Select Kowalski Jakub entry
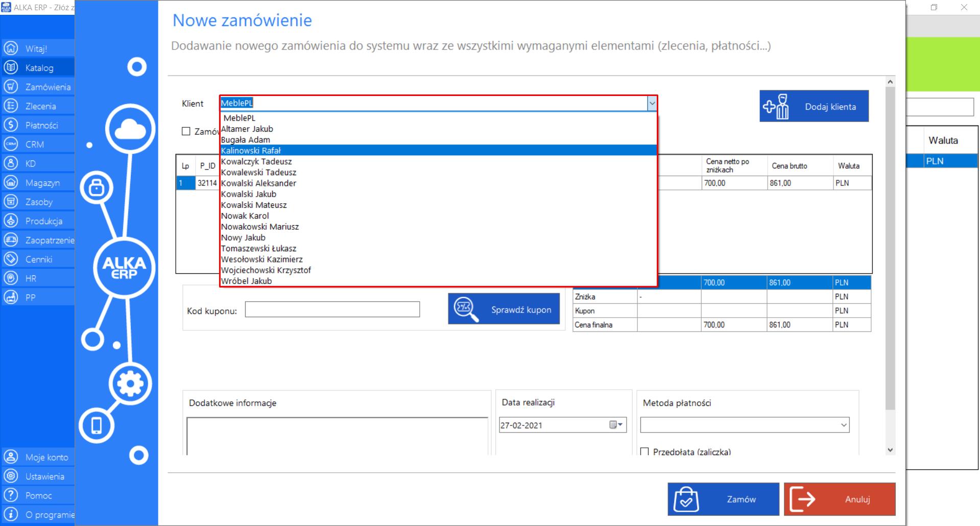This screenshot has width=980, height=526. 438,194
